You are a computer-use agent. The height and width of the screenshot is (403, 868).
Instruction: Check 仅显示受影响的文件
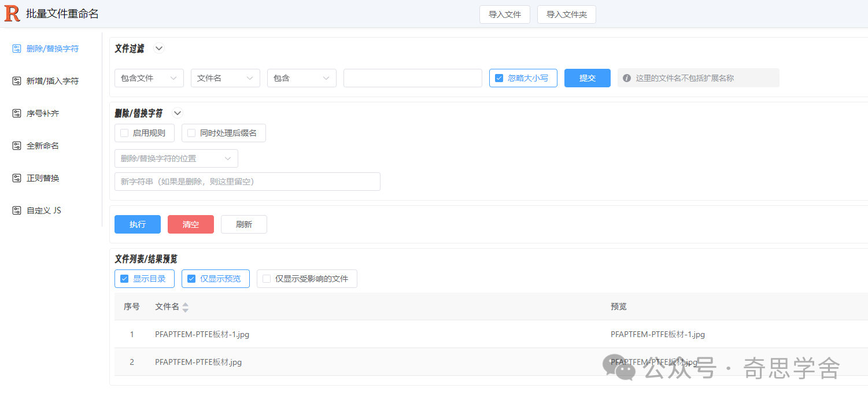click(266, 278)
